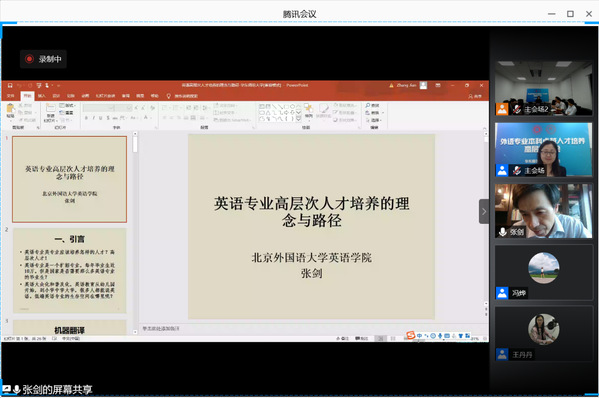Click the blue user badge beside 冯烨

[502, 293]
